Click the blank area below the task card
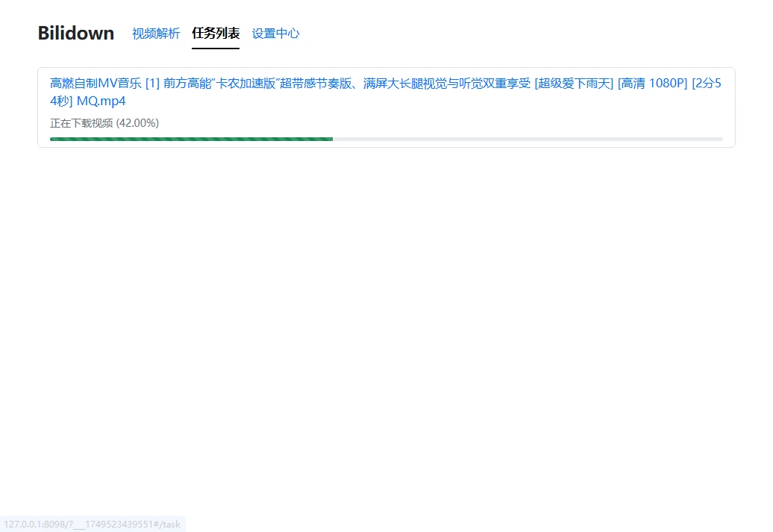The width and height of the screenshot is (773, 532). pyautogui.click(x=385, y=313)
